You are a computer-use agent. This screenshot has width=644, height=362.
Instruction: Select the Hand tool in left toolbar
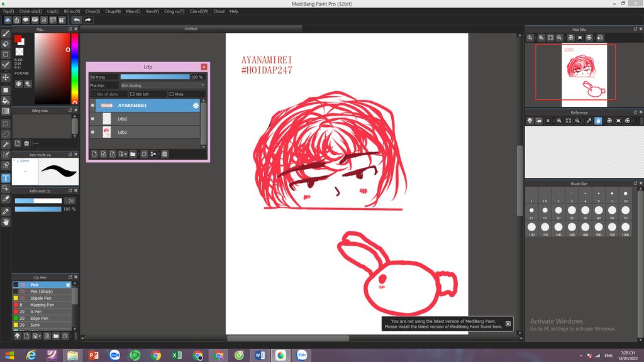[x=6, y=222]
